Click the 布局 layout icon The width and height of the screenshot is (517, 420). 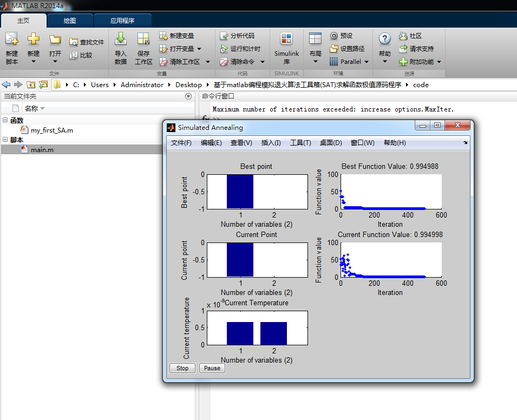point(315,38)
